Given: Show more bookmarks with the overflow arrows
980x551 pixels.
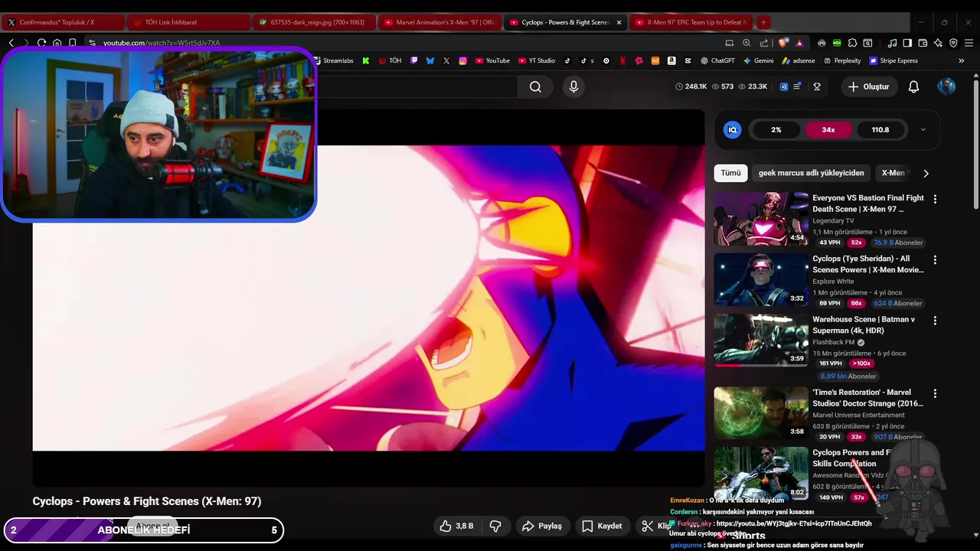Looking at the screenshot, I should point(961,60).
